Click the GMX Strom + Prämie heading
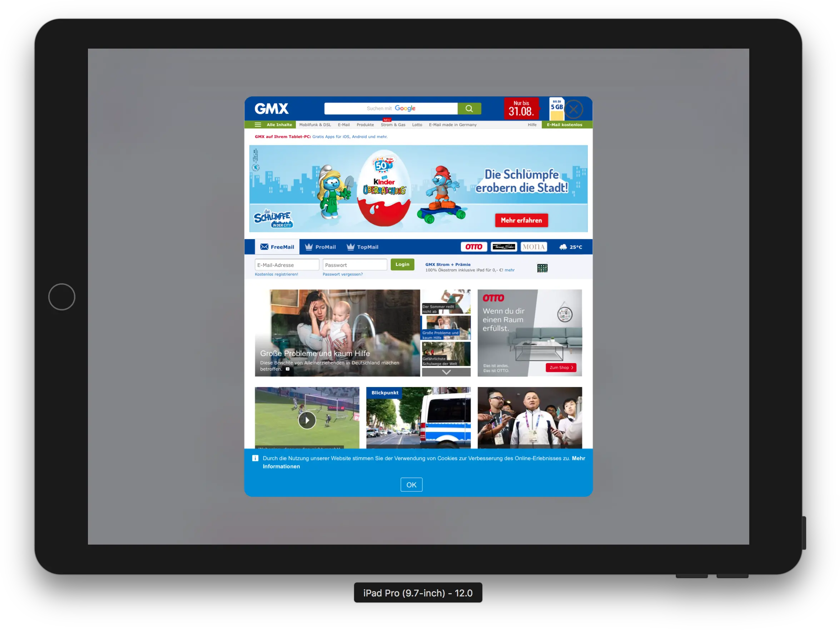840x630 pixels. tap(449, 265)
